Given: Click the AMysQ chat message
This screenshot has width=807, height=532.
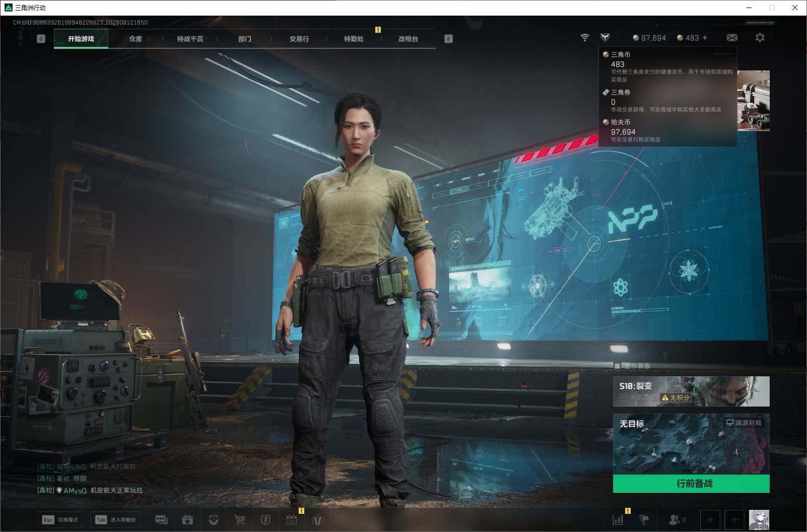Looking at the screenshot, I should click(x=90, y=490).
